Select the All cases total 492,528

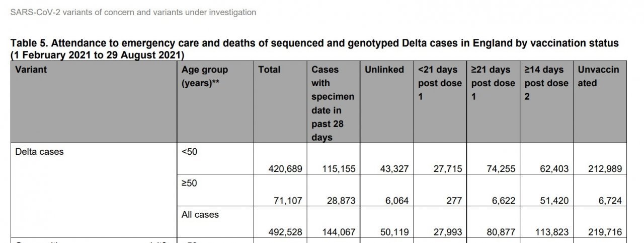pos(285,232)
